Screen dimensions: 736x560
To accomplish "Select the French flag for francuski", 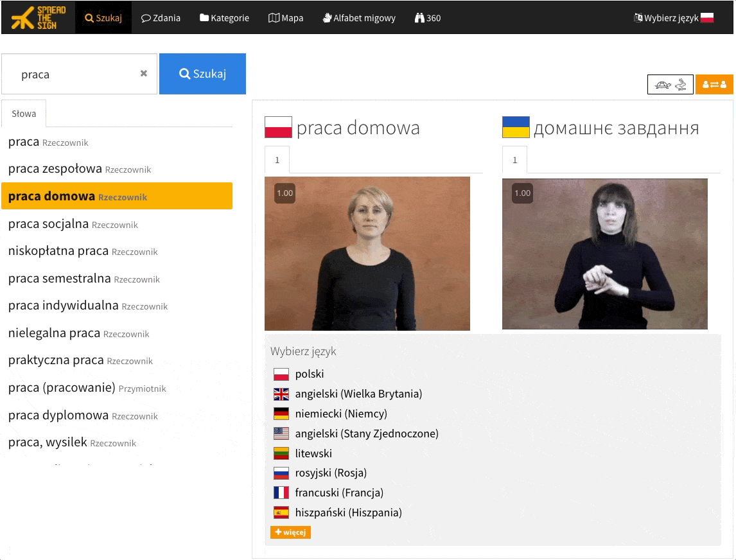I will (281, 493).
